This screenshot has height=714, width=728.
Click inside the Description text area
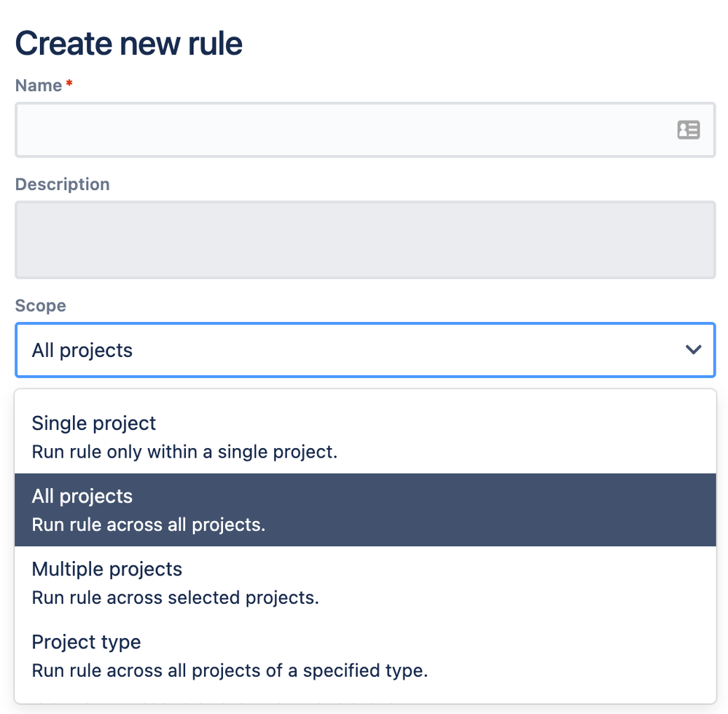coord(365,240)
